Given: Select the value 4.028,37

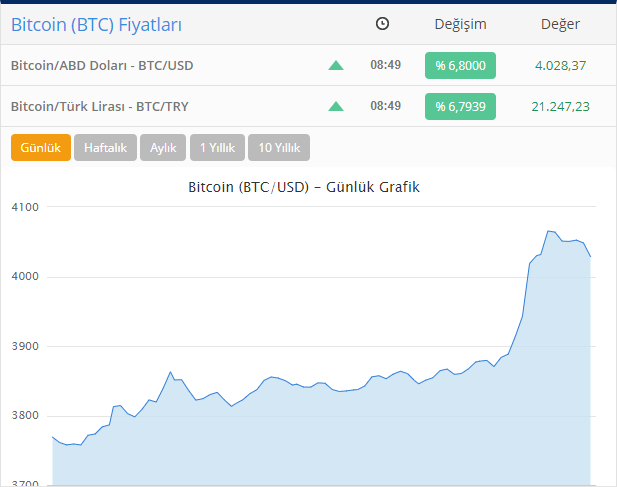Looking at the screenshot, I should tap(560, 65).
